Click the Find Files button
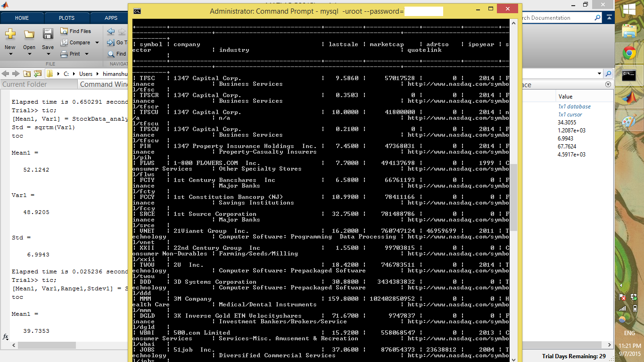The width and height of the screenshot is (644, 362). point(76,31)
